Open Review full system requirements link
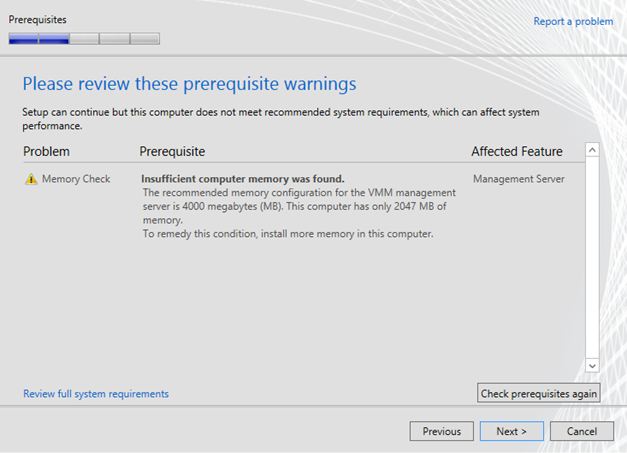 (x=96, y=394)
